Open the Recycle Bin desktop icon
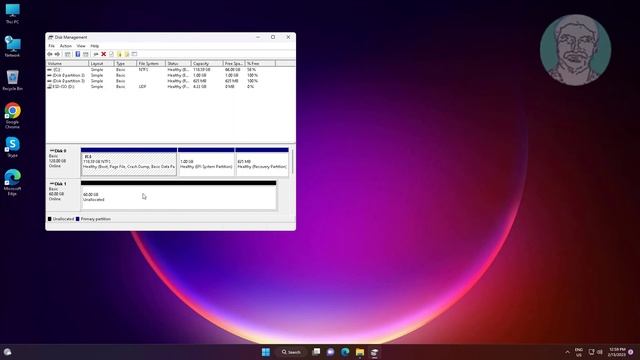The image size is (640, 360). [12, 80]
